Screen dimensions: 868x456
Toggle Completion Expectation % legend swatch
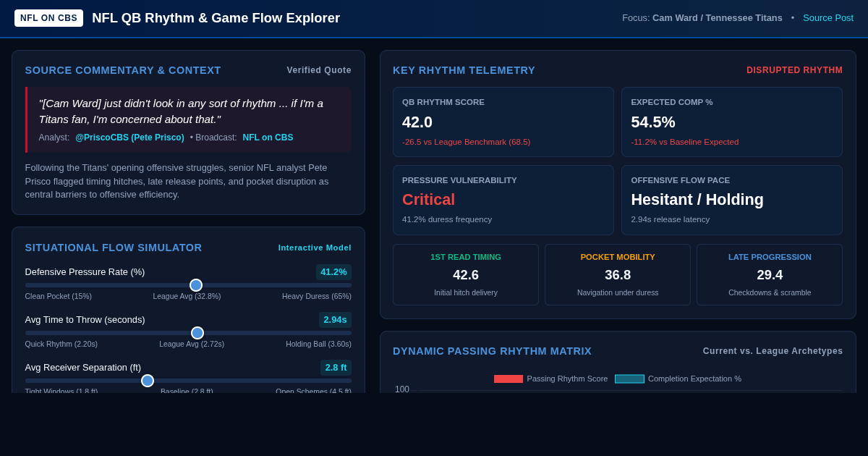(629, 379)
